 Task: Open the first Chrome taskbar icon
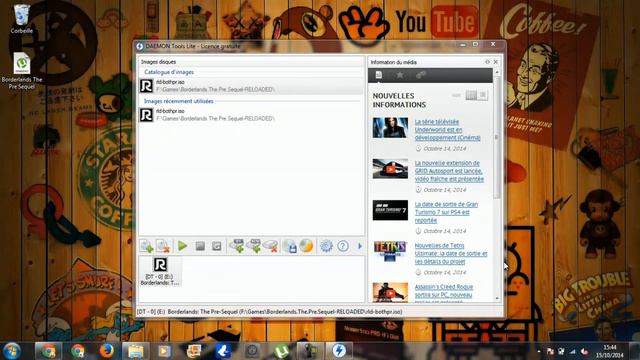48,351
